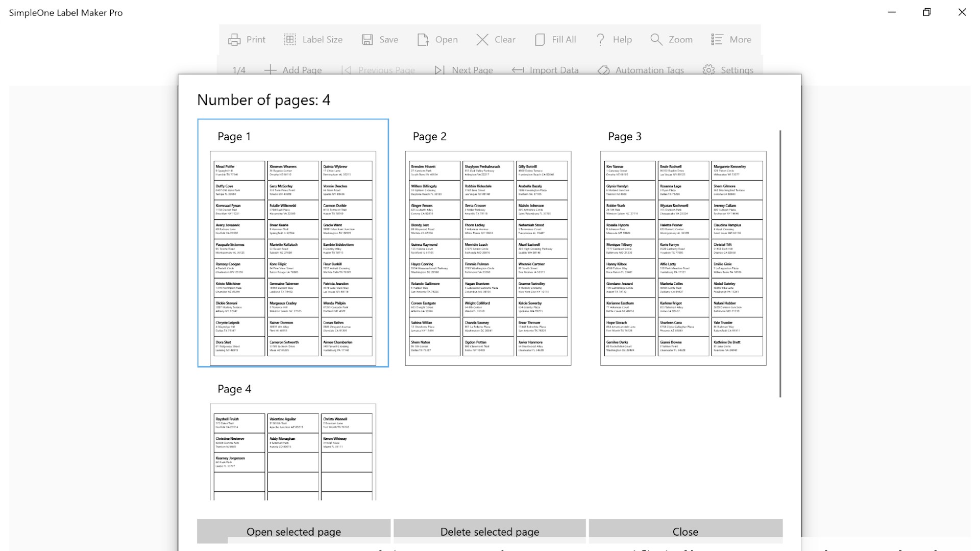The image size is (980, 551).
Task: Close the page list dialog
Action: click(685, 531)
